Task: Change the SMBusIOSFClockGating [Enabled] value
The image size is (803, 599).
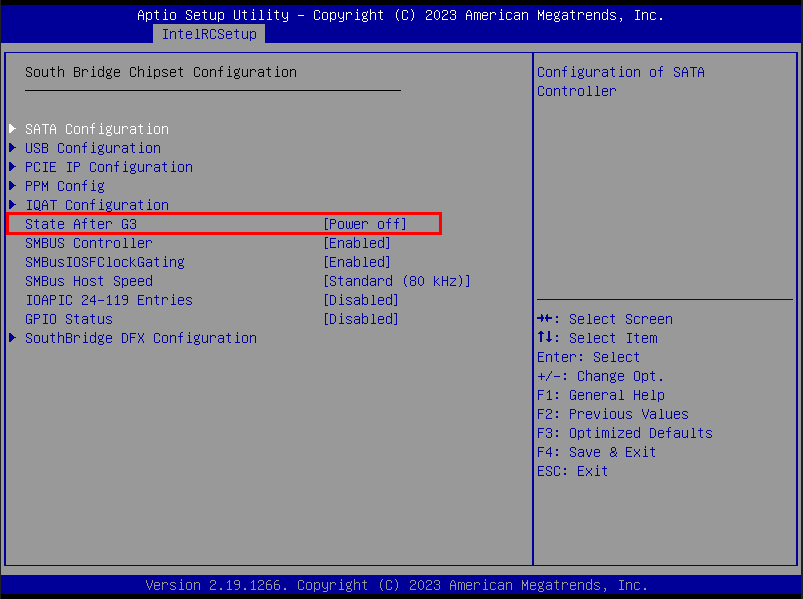Action: point(357,262)
